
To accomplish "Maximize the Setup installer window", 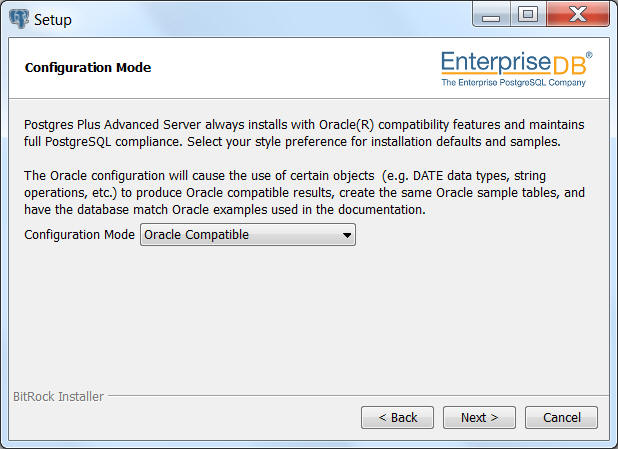I will pyautogui.click(x=528, y=15).
